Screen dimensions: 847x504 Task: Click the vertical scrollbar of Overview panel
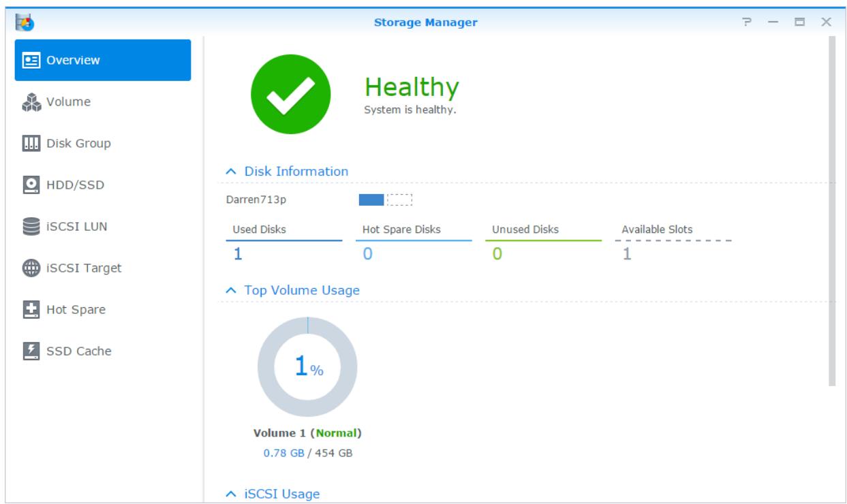point(831,211)
